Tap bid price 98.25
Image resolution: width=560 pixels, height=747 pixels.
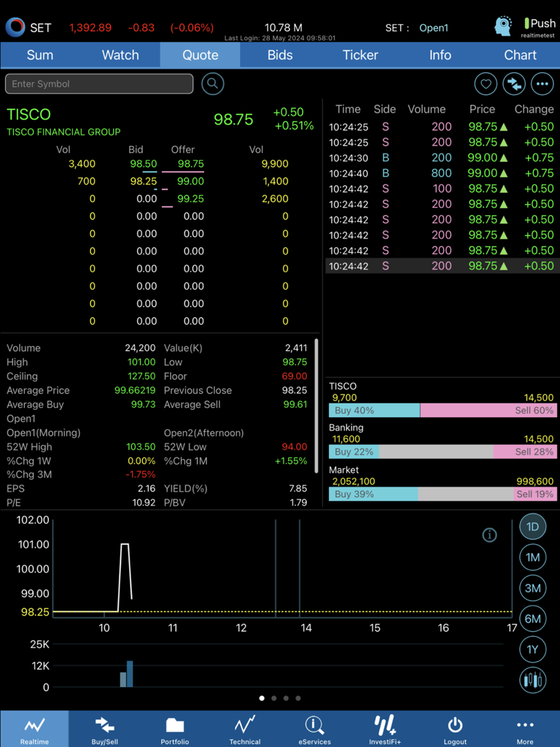[144, 182]
